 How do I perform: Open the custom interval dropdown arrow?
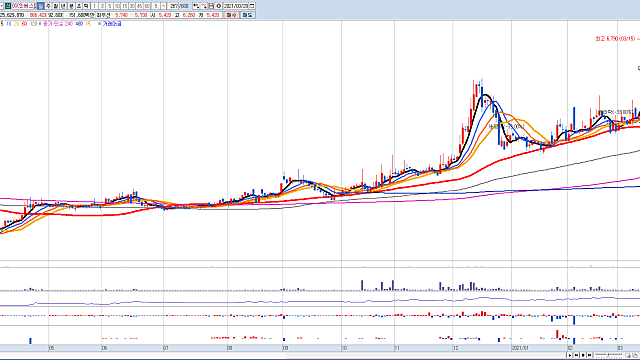(x=164, y=6)
